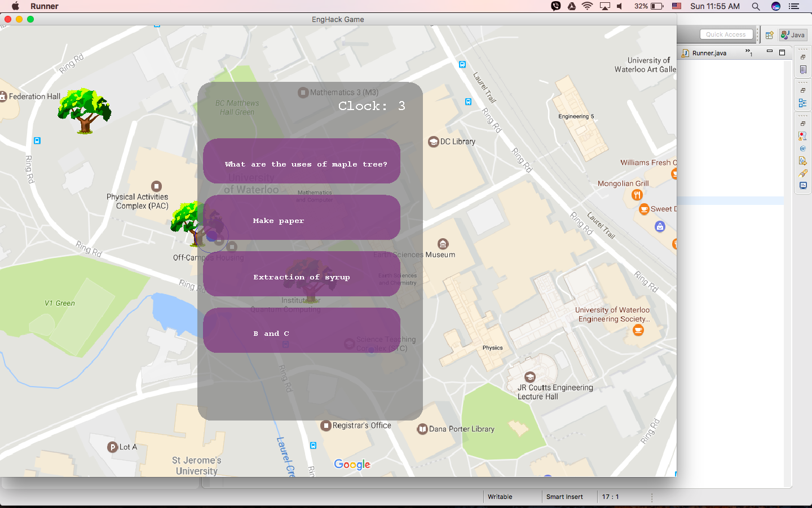Image resolution: width=812 pixels, height=508 pixels.
Task: Click the bus stop icon near Federation Hall
Action: tap(37, 141)
